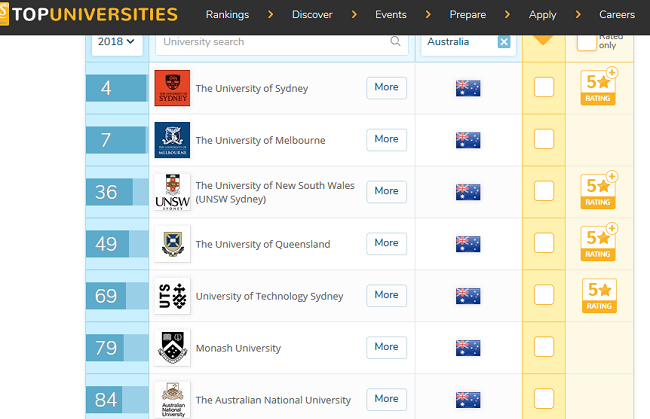Open UNSW Sydney logo
The image size is (650, 419).
pos(172,192)
